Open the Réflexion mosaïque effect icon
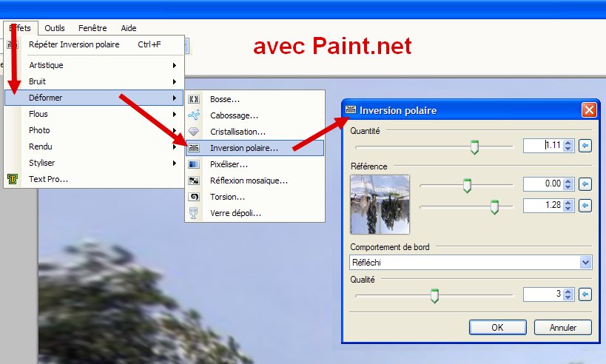Image resolution: width=606 pixels, height=364 pixels. coord(194,181)
